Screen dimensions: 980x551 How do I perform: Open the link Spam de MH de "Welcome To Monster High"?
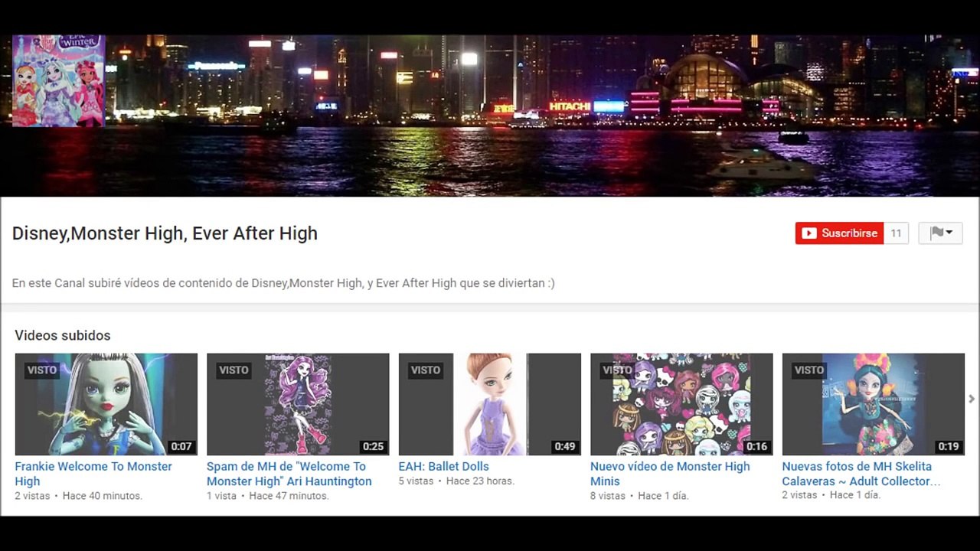click(289, 474)
